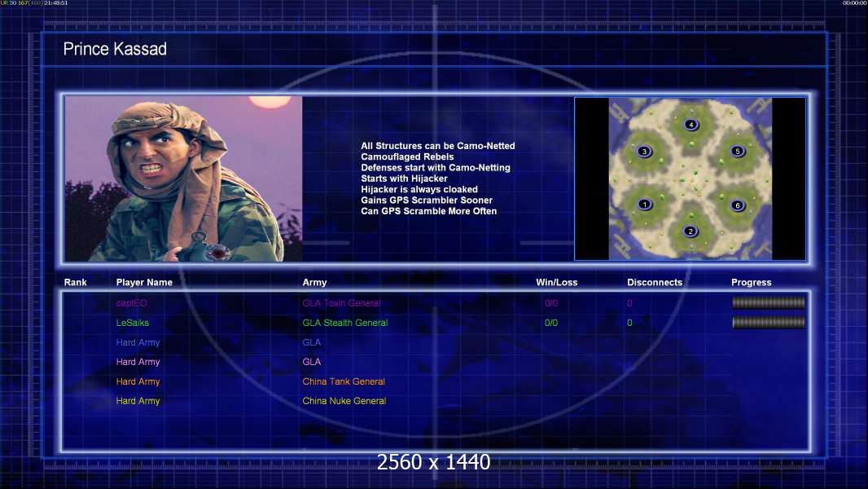Click captEO's disconnects count

(629, 303)
